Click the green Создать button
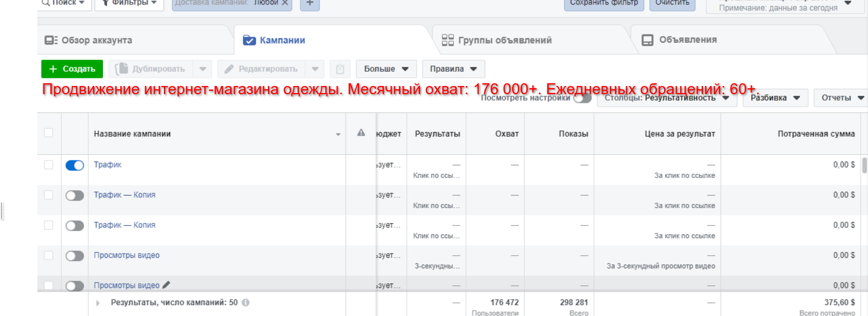 point(72,69)
